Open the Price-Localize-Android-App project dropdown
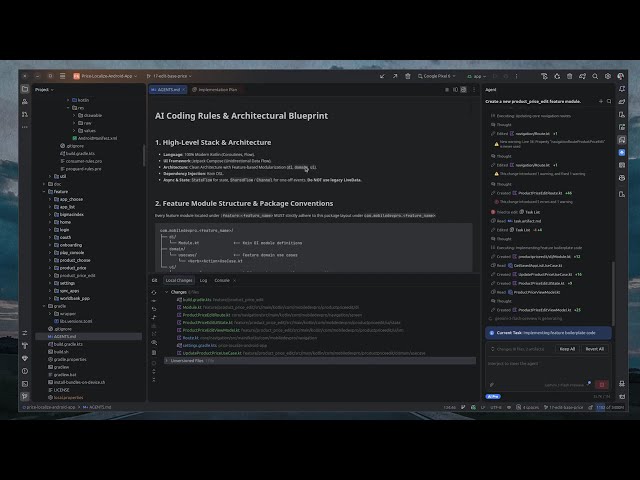The height and width of the screenshot is (480, 640). [x=105, y=76]
